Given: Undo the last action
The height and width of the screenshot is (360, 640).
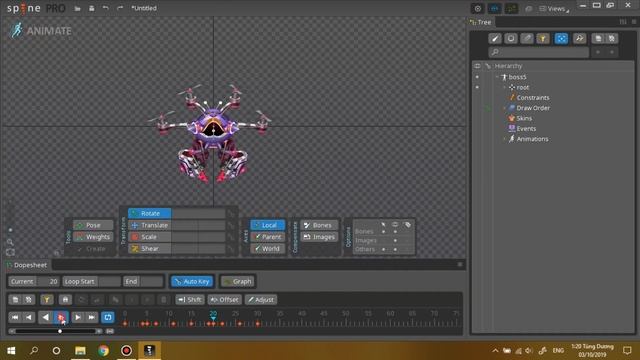Looking at the screenshot, I should coord(106,8).
